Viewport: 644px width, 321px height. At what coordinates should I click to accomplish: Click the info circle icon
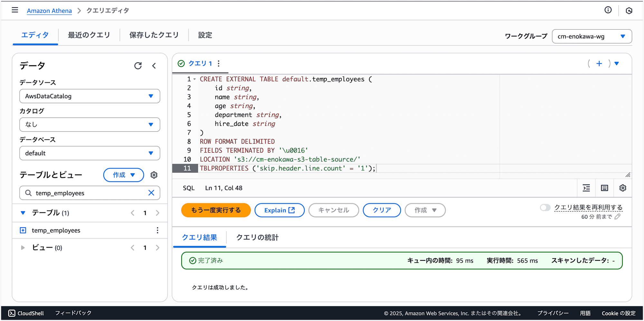[608, 10]
